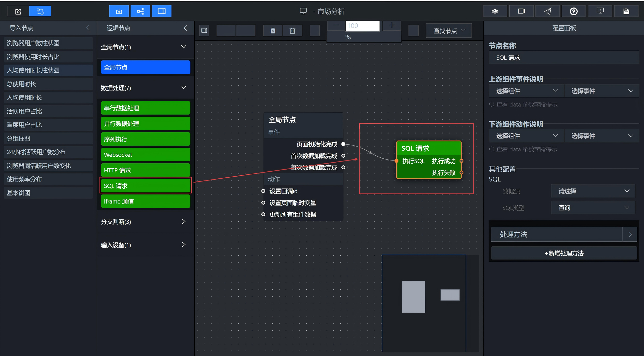Click the +新增处理方法 button

click(564, 253)
